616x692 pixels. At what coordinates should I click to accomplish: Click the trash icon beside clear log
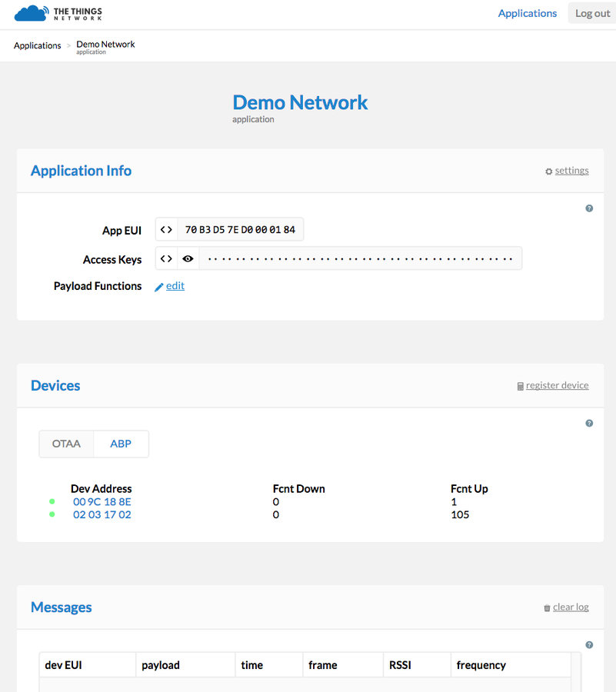click(547, 608)
